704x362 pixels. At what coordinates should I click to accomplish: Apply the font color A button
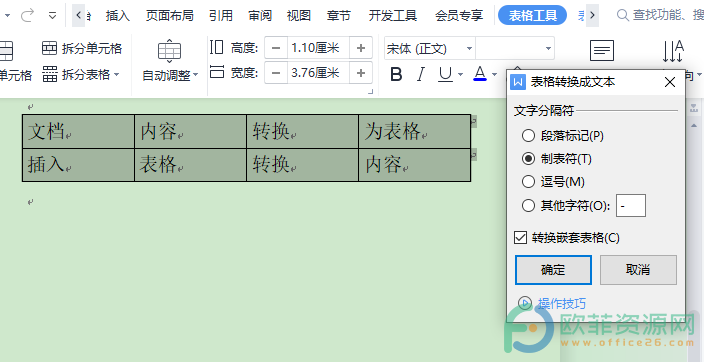coord(480,74)
